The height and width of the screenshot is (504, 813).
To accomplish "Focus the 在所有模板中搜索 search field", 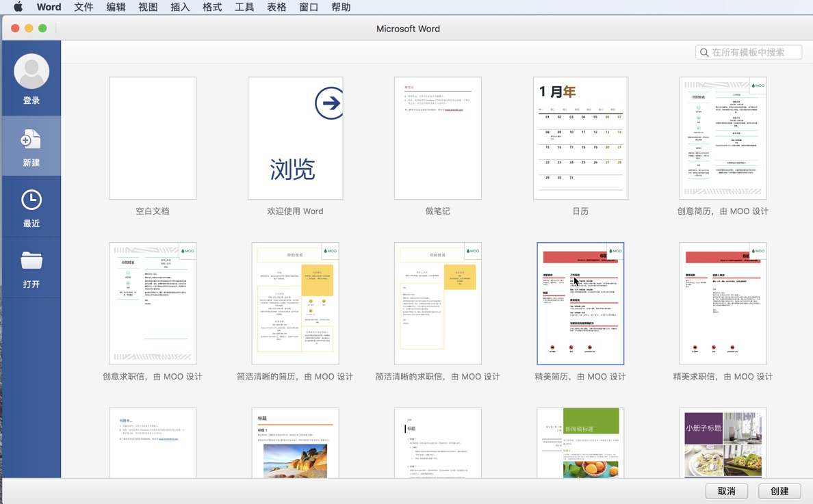I will [x=748, y=53].
